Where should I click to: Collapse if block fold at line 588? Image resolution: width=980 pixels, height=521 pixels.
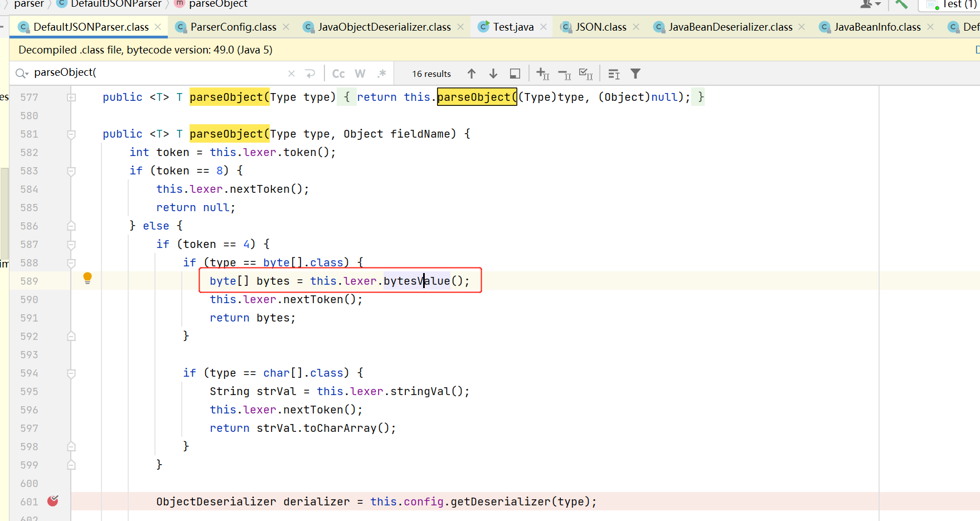(x=71, y=263)
